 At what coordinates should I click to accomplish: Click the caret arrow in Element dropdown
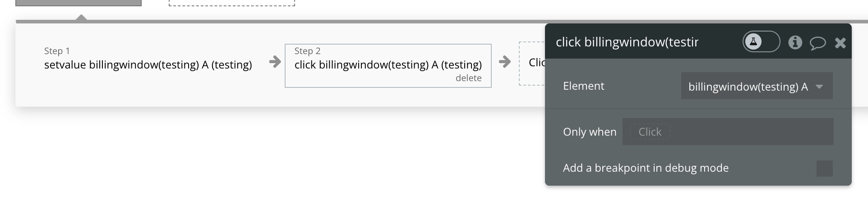tap(819, 86)
